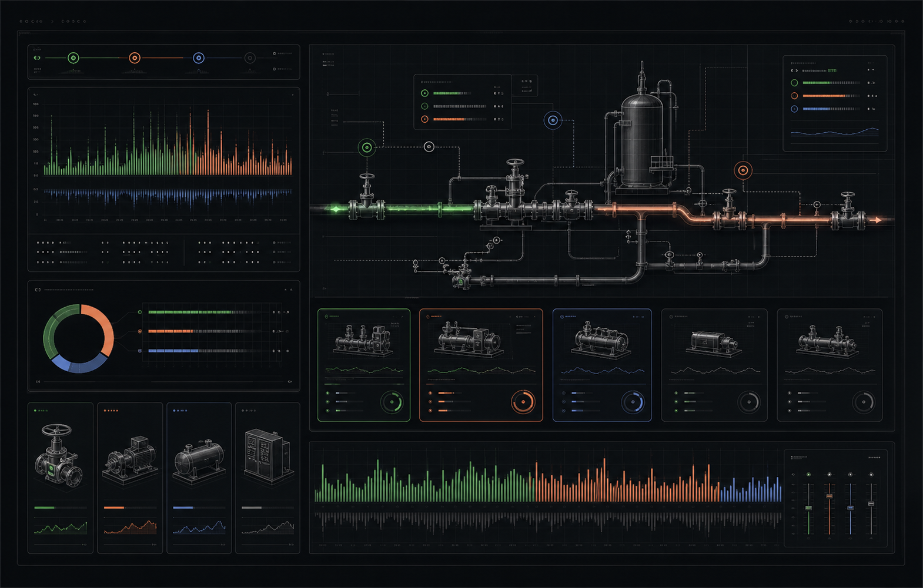Image resolution: width=923 pixels, height=588 pixels.
Task: Click the circular gauge in the green pump card
Action: (392, 402)
